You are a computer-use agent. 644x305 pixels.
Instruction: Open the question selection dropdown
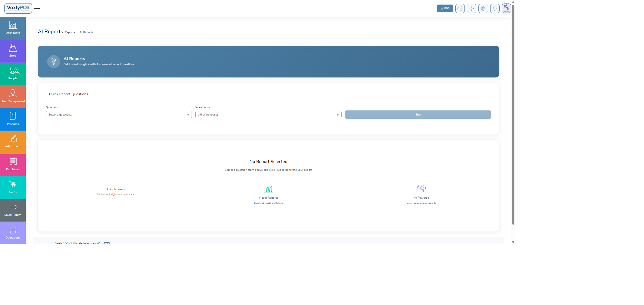118,114
